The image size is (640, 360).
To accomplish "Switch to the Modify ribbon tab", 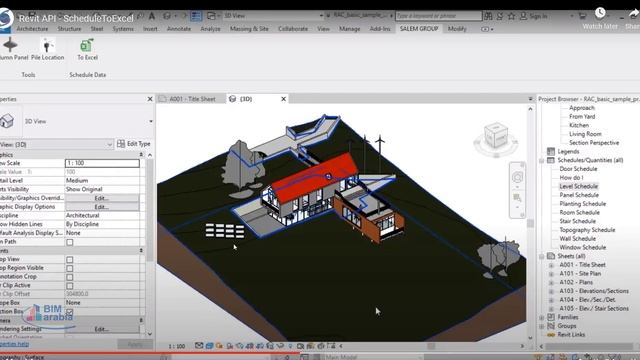I will tap(457, 29).
